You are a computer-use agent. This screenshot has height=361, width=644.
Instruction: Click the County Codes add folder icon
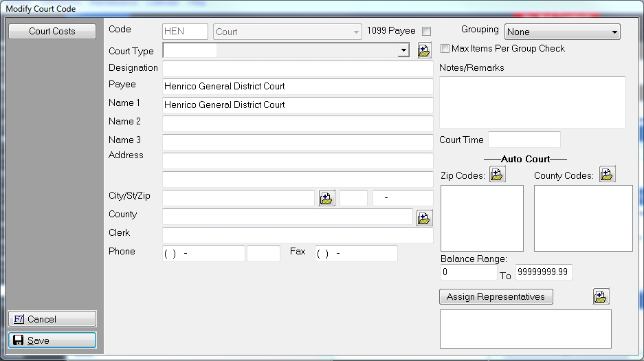(607, 175)
